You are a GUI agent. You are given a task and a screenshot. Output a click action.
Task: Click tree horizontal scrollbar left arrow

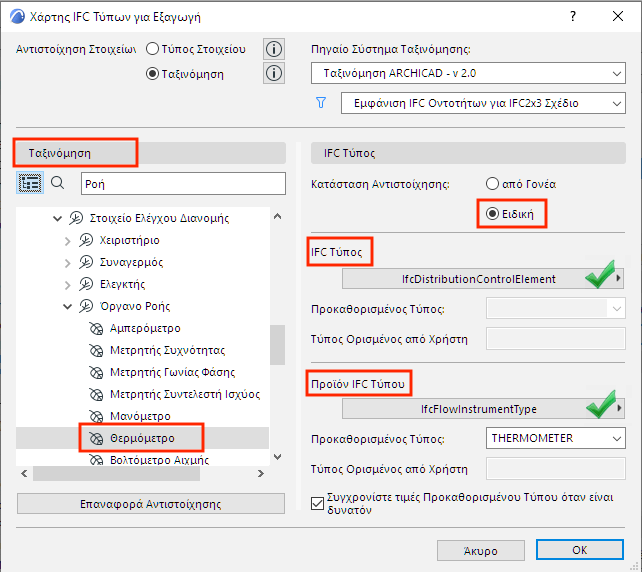click(24, 474)
